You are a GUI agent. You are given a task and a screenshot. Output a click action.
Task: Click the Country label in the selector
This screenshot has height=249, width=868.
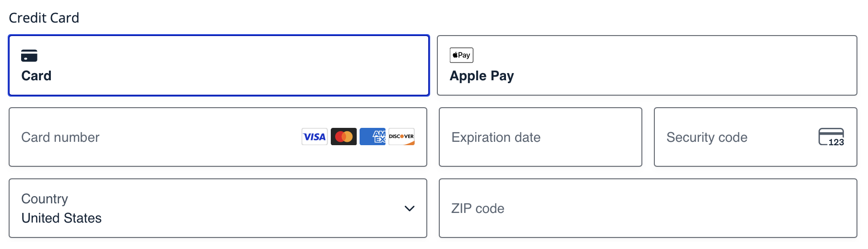click(45, 199)
